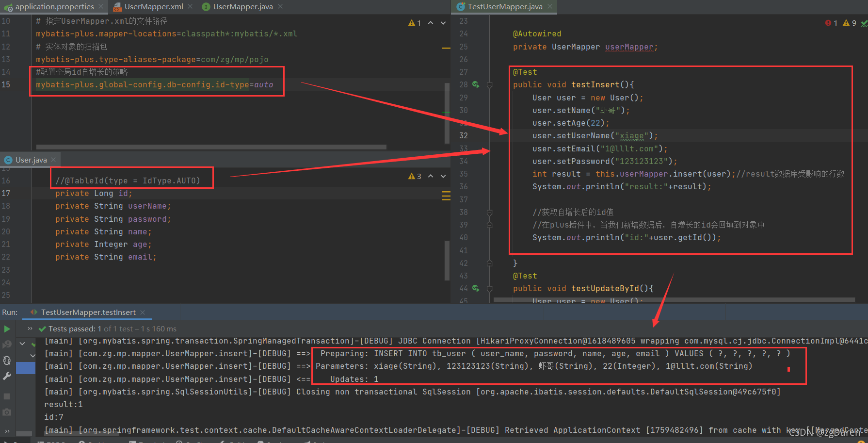Click the @Autowired annotation on line 24
The width and height of the screenshot is (868, 443).
click(537, 33)
